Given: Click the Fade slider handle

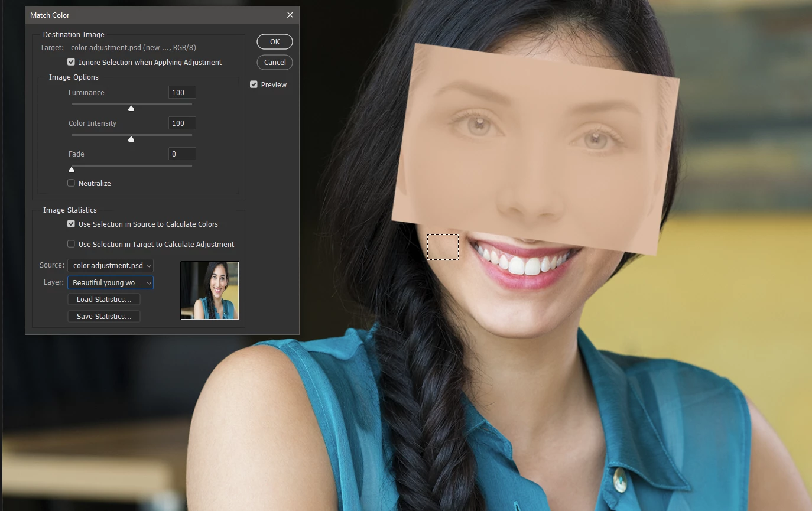Looking at the screenshot, I should click(72, 170).
